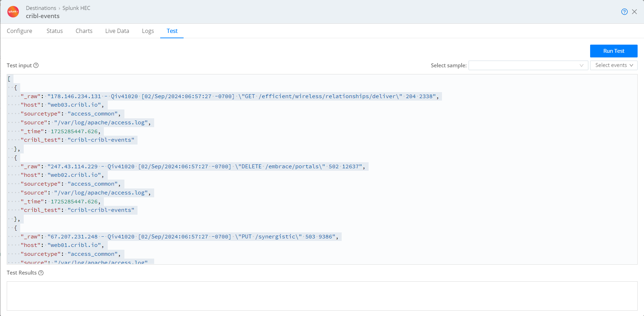Image resolution: width=644 pixels, height=316 pixels.
Task: Click inside the Test Results output box
Action: [x=322, y=296]
